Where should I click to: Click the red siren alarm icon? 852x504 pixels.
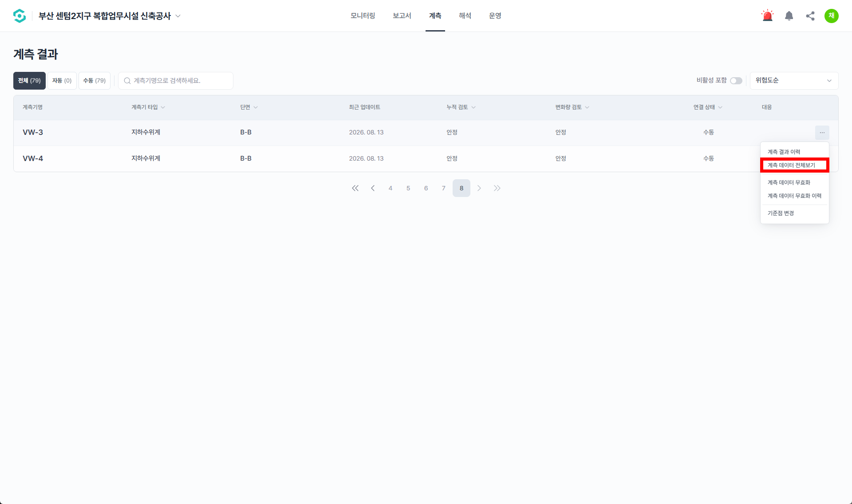(767, 16)
